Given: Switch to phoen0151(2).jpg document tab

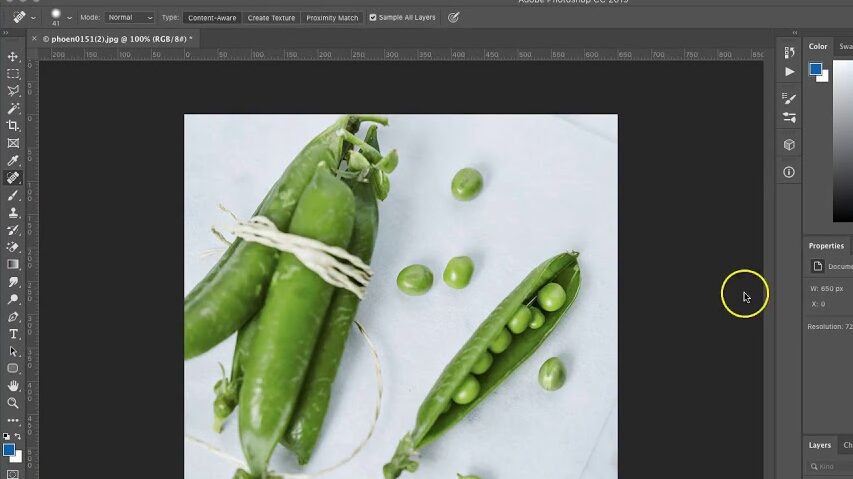Looking at the screenshot, I should [118, 39].
